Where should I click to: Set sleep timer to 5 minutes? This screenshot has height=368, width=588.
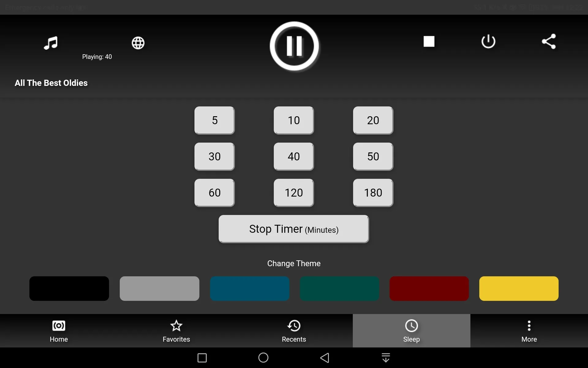pos(215,121)
